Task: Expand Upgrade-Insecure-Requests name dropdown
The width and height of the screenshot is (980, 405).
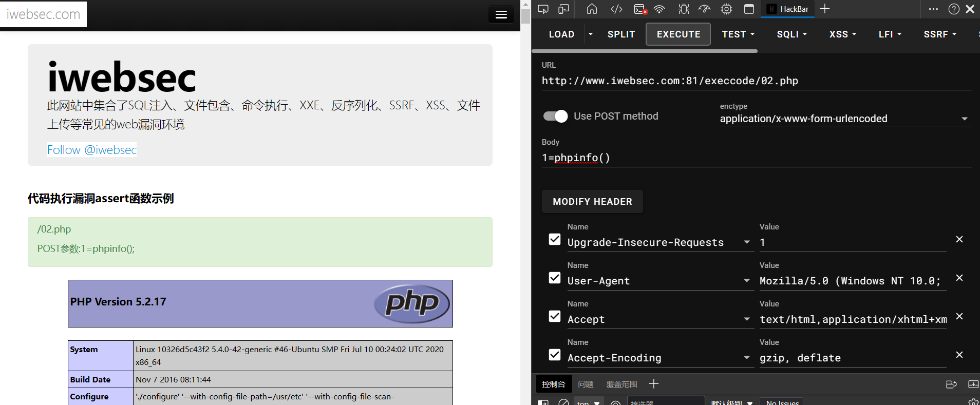Action: coord(747,242)
